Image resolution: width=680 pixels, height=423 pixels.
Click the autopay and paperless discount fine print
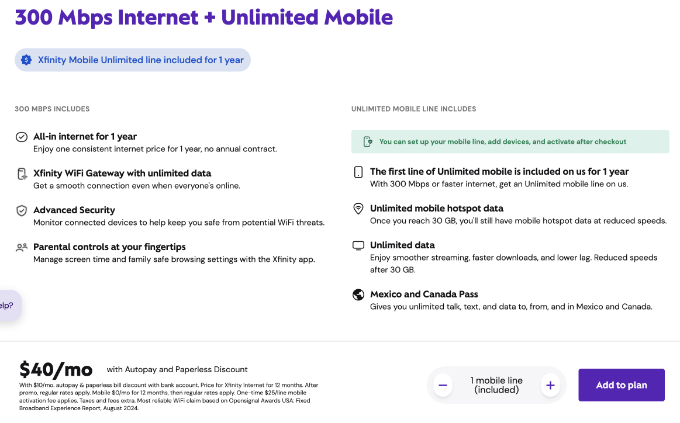point(169,397)
